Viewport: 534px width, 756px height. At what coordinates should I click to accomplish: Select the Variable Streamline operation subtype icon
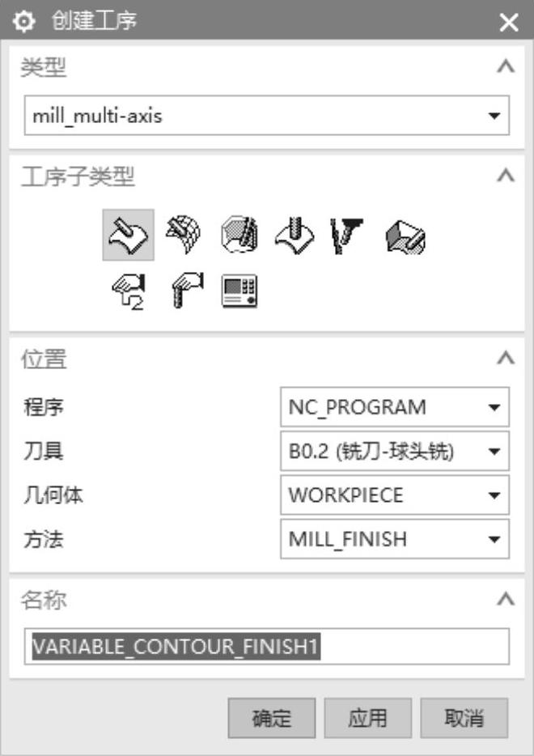tap(183, 235)
